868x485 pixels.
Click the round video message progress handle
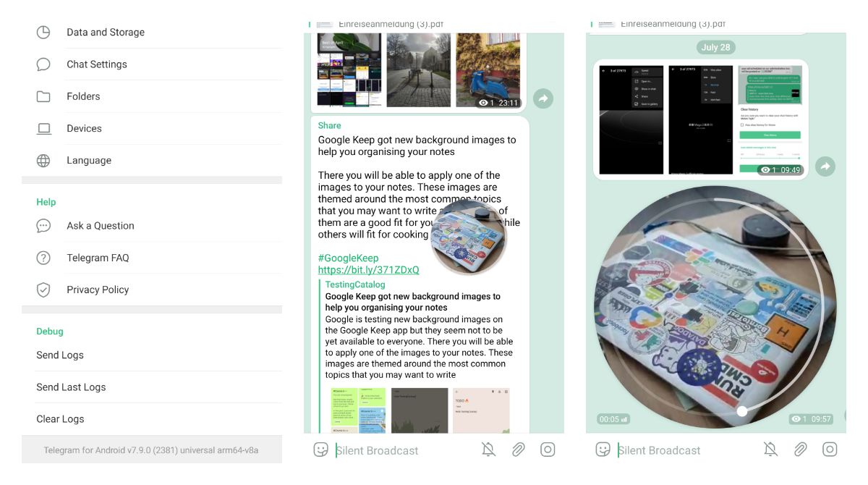[x=741, y=411]
